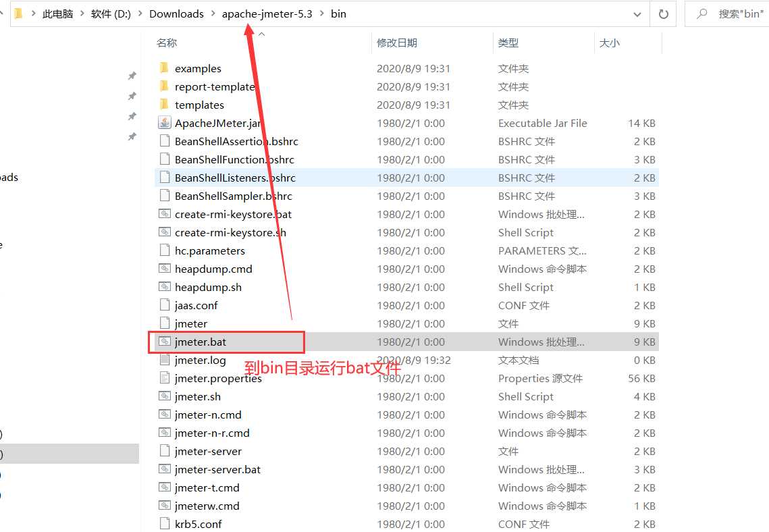
Task: Click the Properties 源文件 type text
Action: pyautogui.click(x=540, y=378)
